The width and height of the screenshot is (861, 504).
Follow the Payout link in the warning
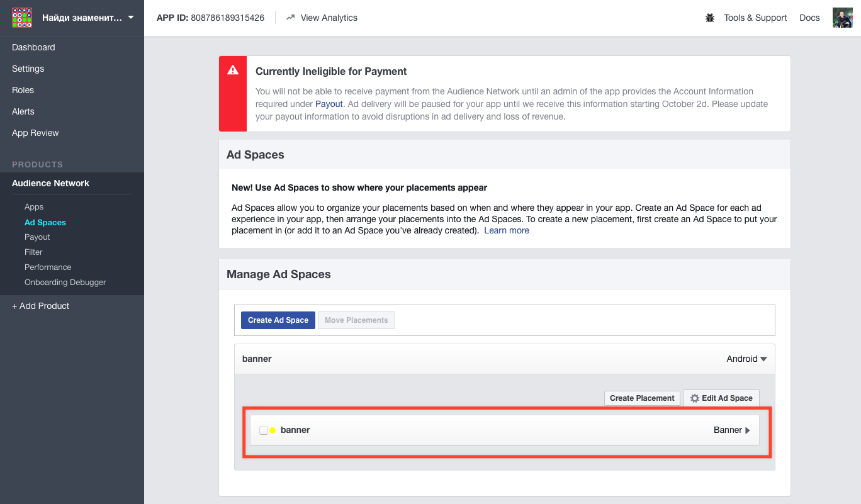pos(329,104)
